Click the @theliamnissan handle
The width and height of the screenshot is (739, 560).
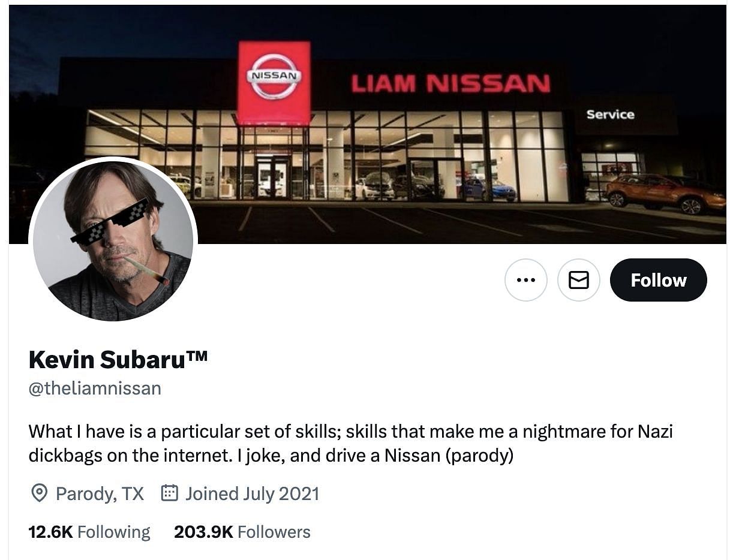95,389
